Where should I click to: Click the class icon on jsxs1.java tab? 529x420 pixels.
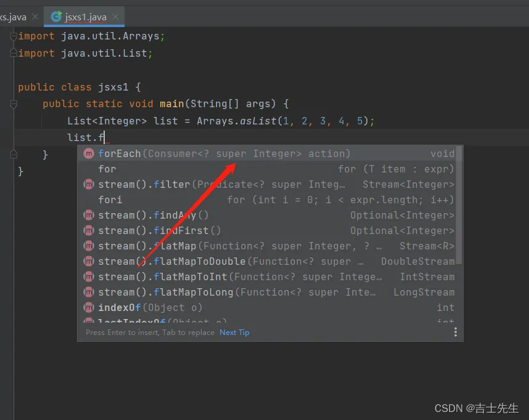point(56,17)
